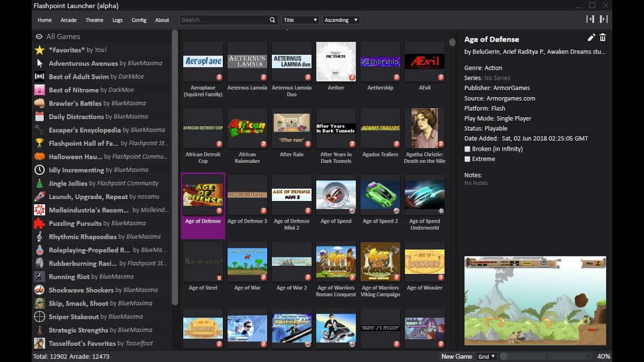Click the Flashpoint Hall of Fame trophy icon

[39, 143]
